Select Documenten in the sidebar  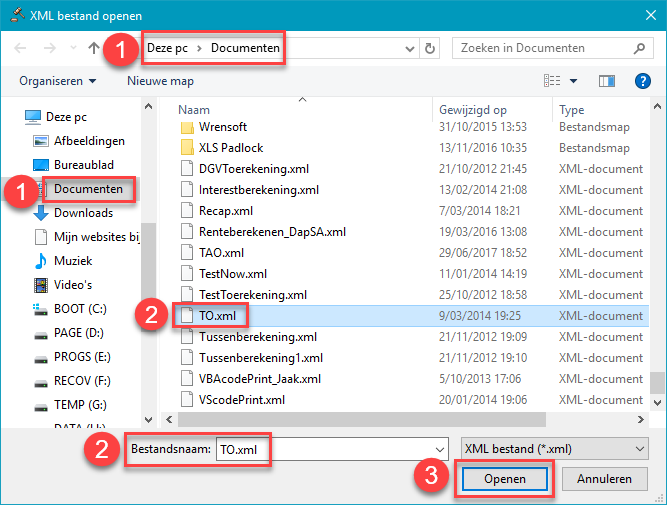[88, 189]
